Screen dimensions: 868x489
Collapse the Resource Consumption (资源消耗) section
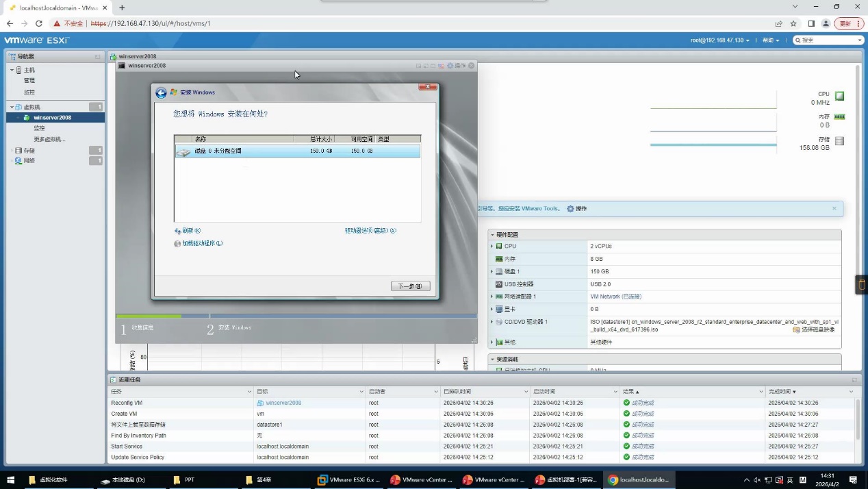(492, 359)
